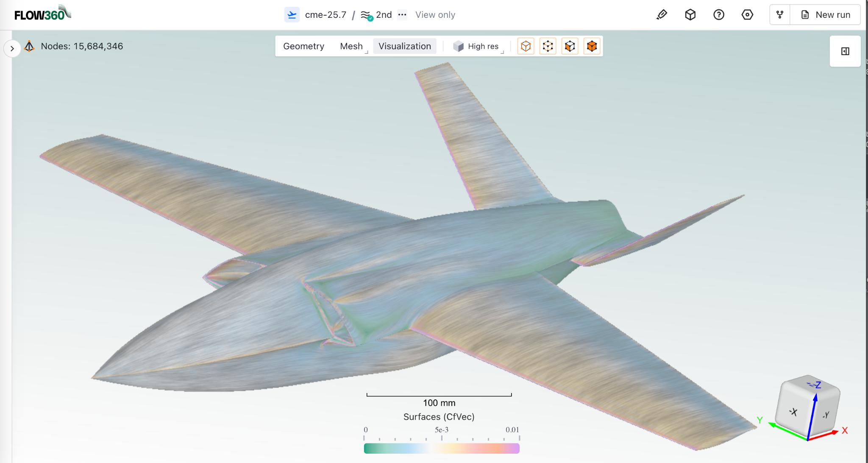Toggle the wireframe nodes display mode
Image resolution: width=868 pixels, height=463 pixels.
[x=548, y=46]
